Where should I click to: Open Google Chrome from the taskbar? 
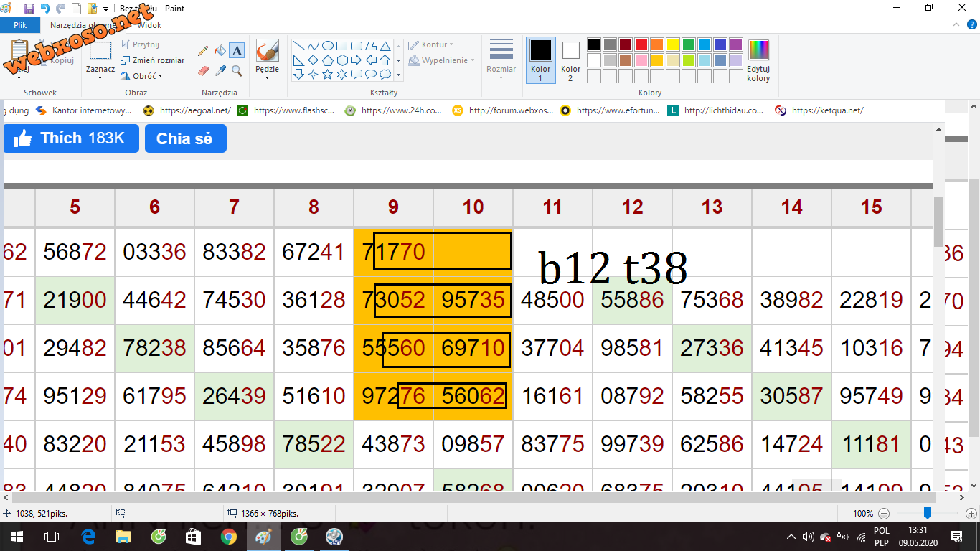coord(229,537)
